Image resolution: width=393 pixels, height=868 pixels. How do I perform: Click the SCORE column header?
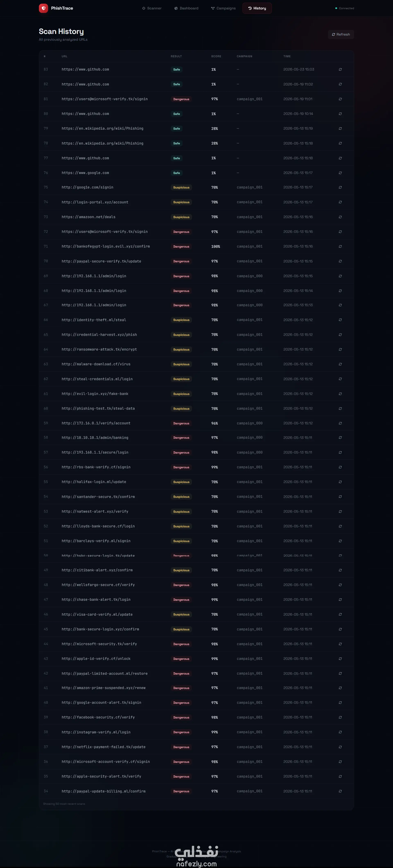(x=216, y=56)
